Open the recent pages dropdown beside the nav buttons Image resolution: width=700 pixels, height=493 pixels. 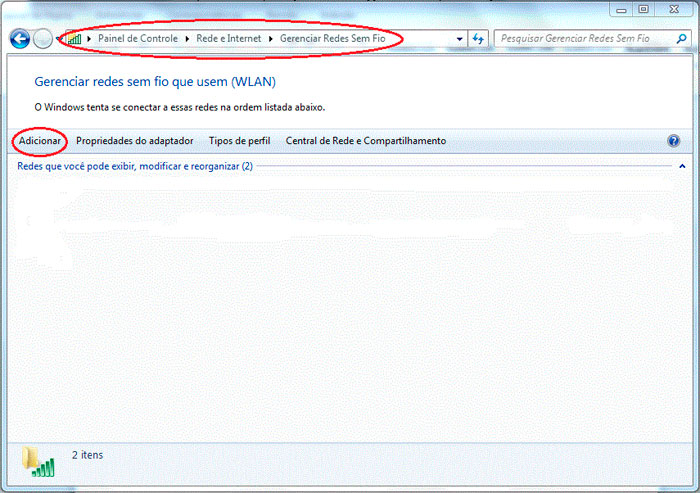pyautogui.click(x=58, y=39)
